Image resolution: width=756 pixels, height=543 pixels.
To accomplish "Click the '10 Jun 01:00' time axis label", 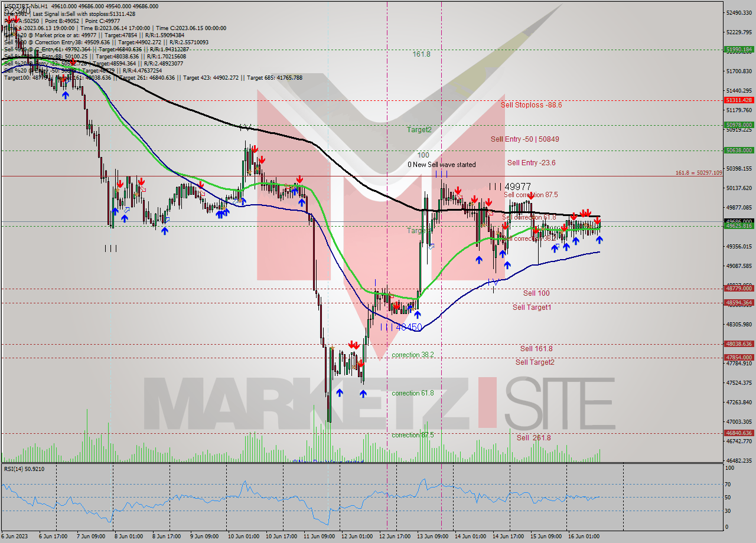I will (x=243, y=536).
